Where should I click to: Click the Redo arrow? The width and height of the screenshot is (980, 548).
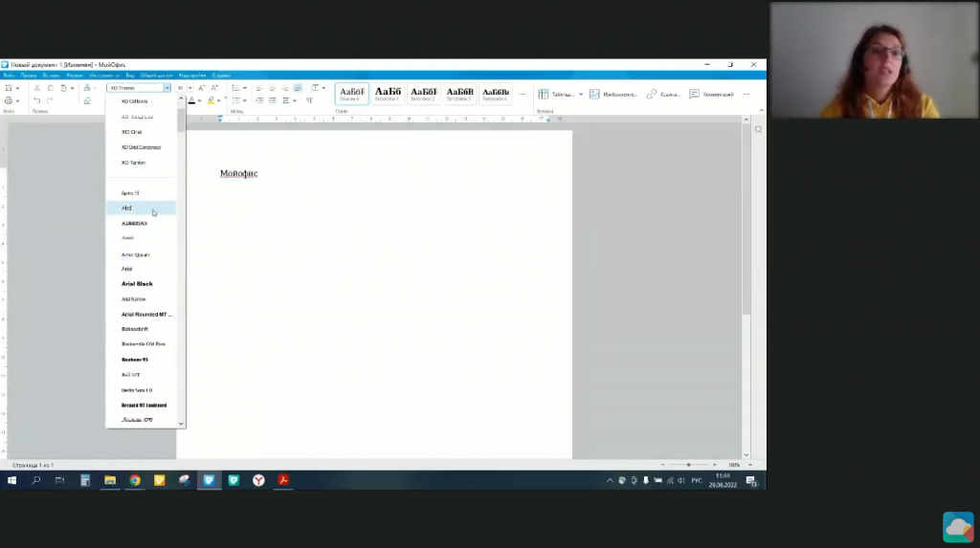(50, 100)
